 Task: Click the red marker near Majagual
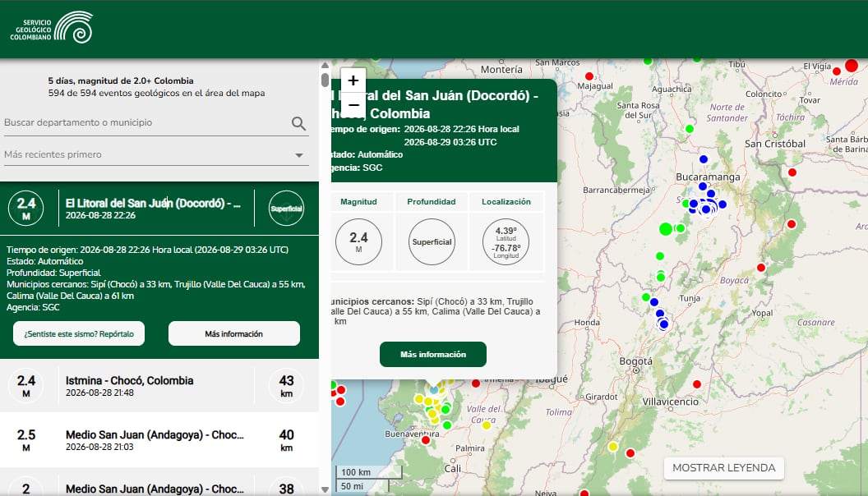coord(589,76)
